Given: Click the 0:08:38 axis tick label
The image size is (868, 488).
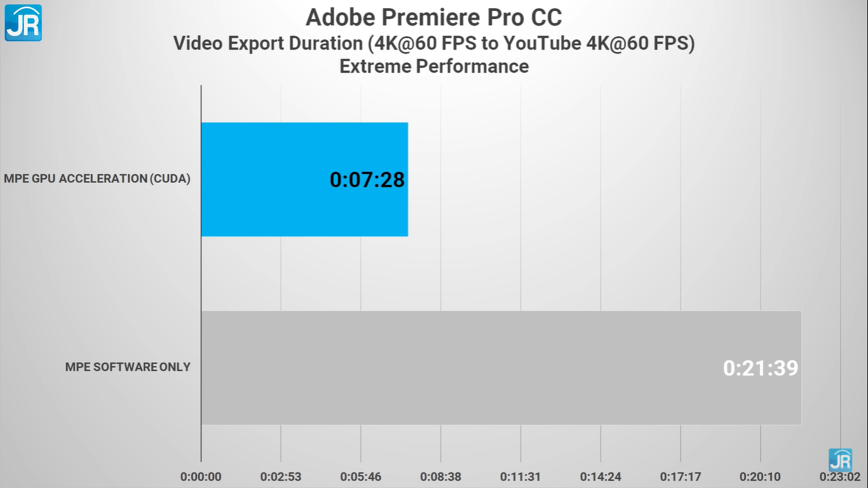Looking at the screenshot, I should [x=440, y=477].
